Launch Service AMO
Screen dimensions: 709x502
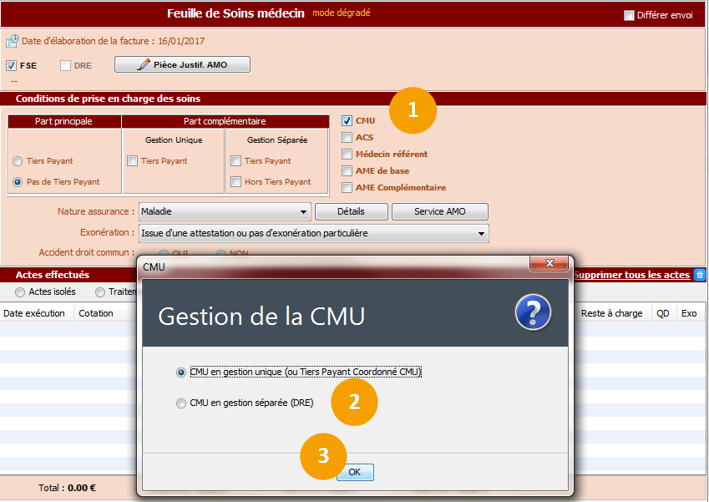439,212
